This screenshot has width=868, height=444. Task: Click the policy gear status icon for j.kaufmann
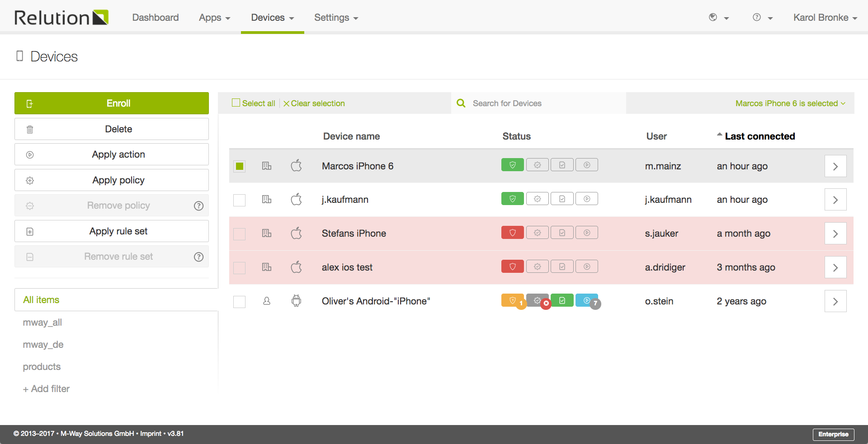click(x=537, y=199)
